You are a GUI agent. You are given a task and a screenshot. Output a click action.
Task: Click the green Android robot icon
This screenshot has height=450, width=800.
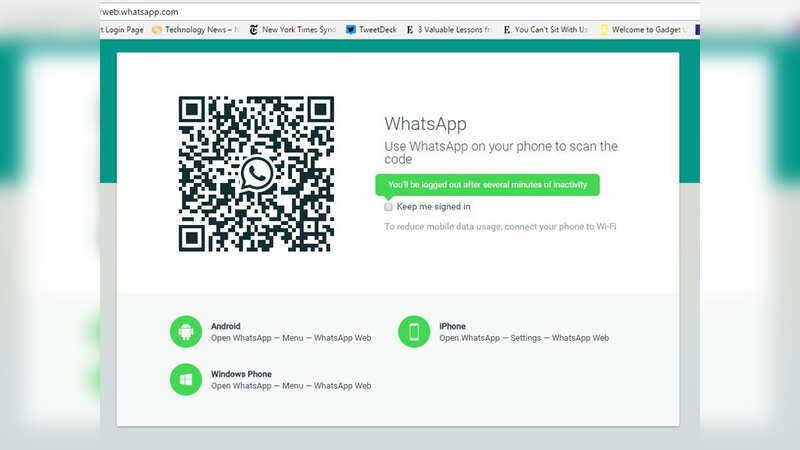click(186, 331)
